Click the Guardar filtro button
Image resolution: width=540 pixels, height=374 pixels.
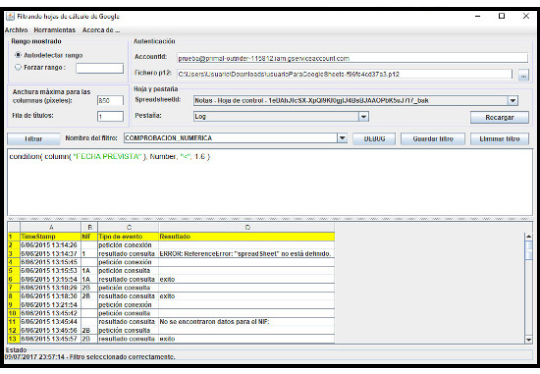(433, 139)
